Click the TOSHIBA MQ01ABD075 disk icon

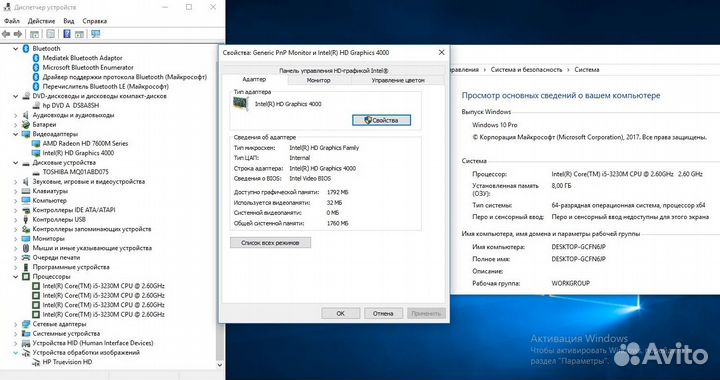[36, 172]
